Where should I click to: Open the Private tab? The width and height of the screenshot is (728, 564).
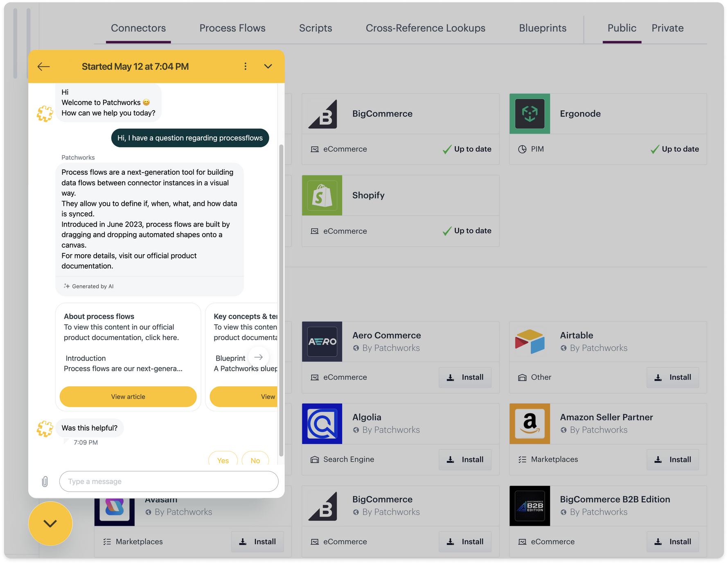click(667, 28)
